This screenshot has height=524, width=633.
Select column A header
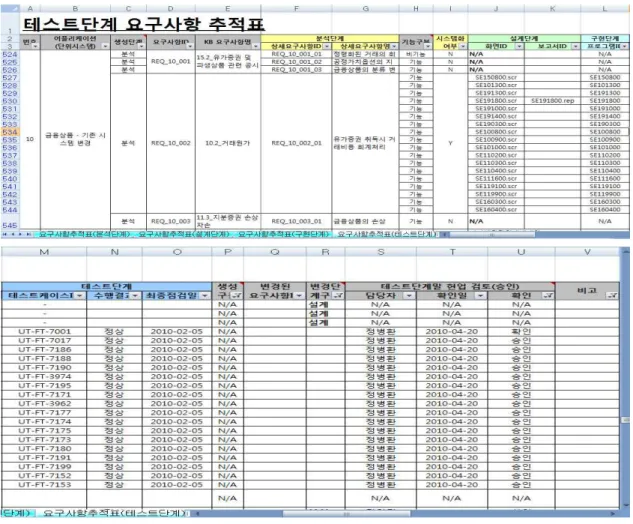point(30,8)
